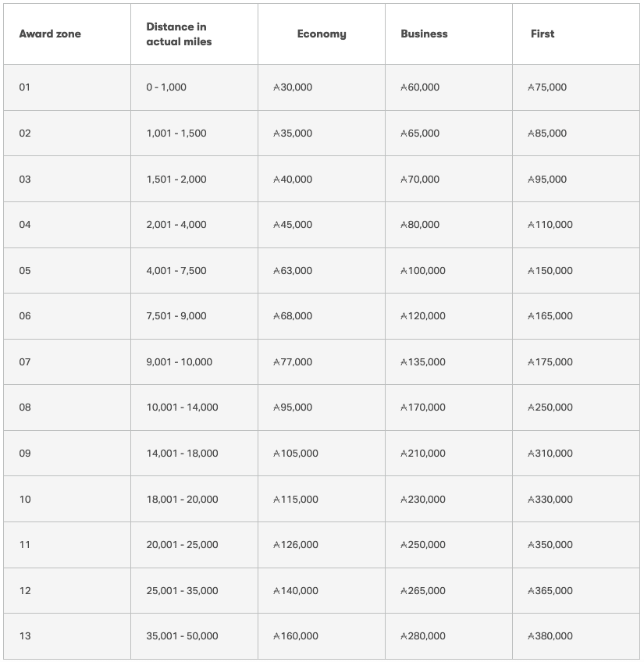This screenshot has width=644, height=662.
Task: Select the 170,000 Business value
Action: (423, 408)
